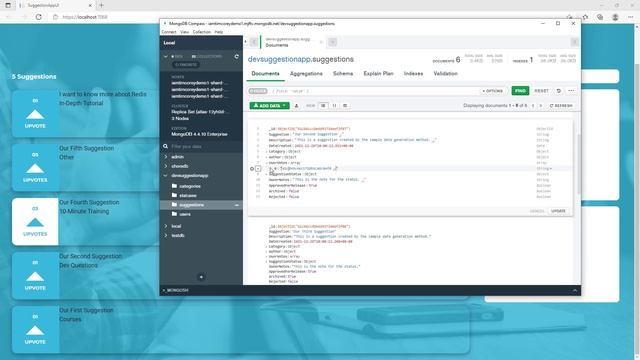Click the create database plus button
640x360 pixels.
pos(201,277)
